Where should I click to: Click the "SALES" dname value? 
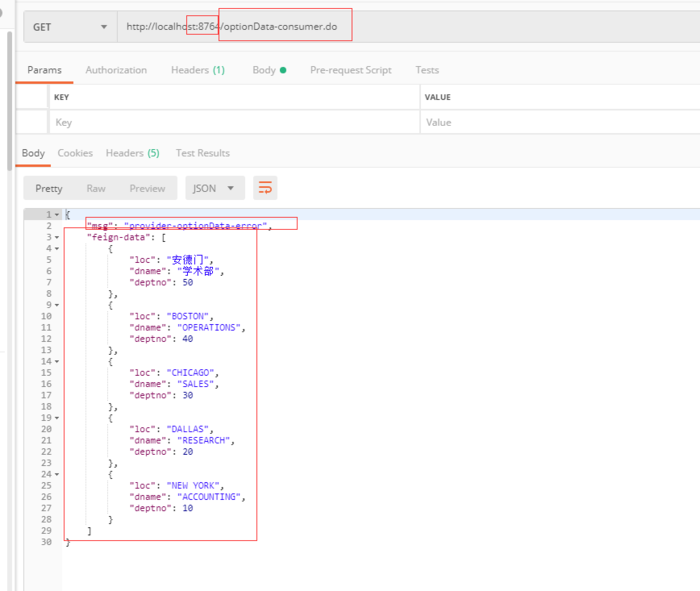196,384
